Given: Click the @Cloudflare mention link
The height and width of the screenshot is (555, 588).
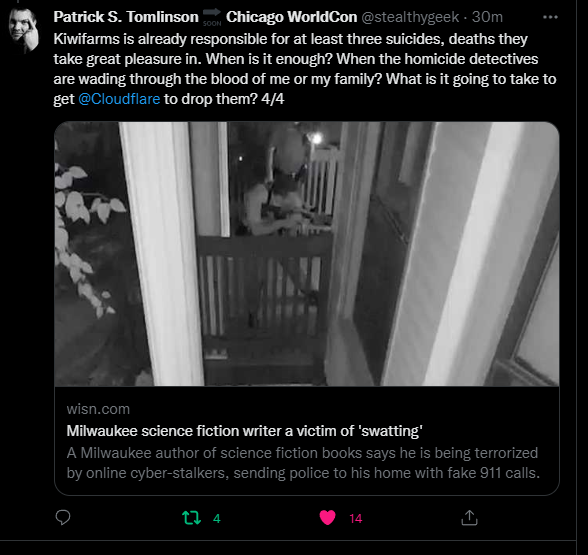Looking at the screenshot, I should click(119, 99).
